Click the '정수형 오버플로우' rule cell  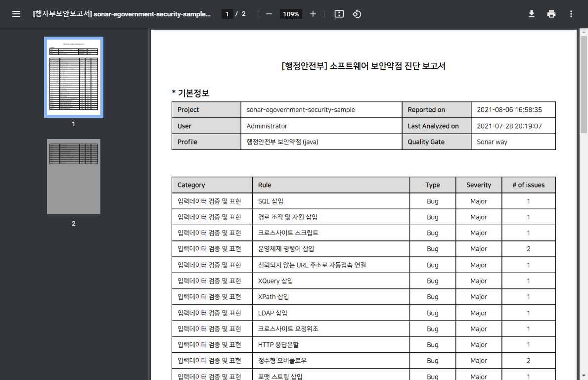pyautogui.click(x=331, y=361)
